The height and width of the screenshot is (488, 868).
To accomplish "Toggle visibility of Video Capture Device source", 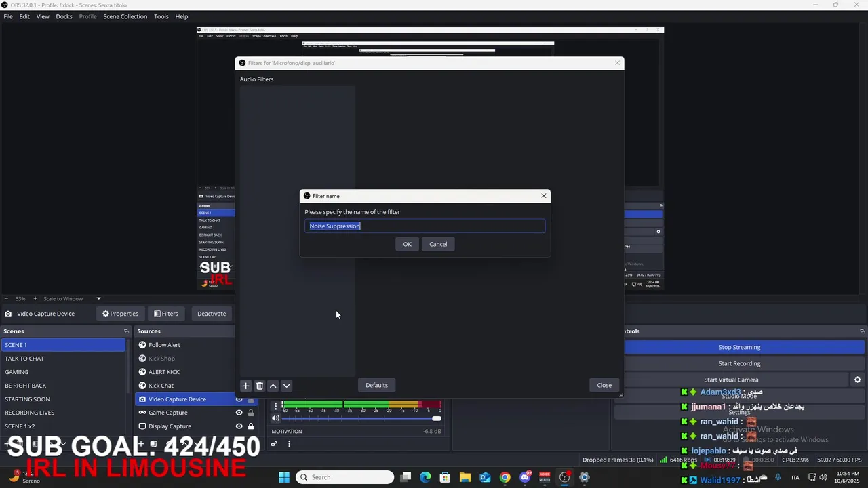I will [239, 399].
